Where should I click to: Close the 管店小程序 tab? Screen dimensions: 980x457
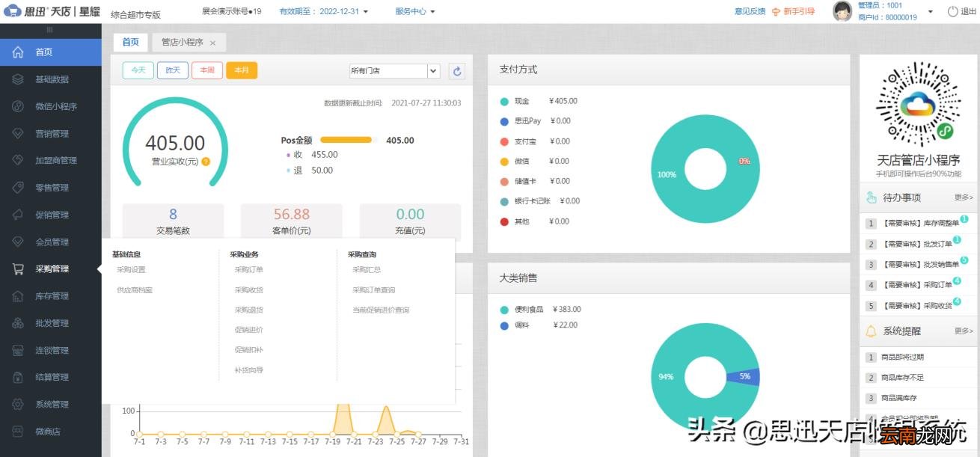tap(212, 43)
